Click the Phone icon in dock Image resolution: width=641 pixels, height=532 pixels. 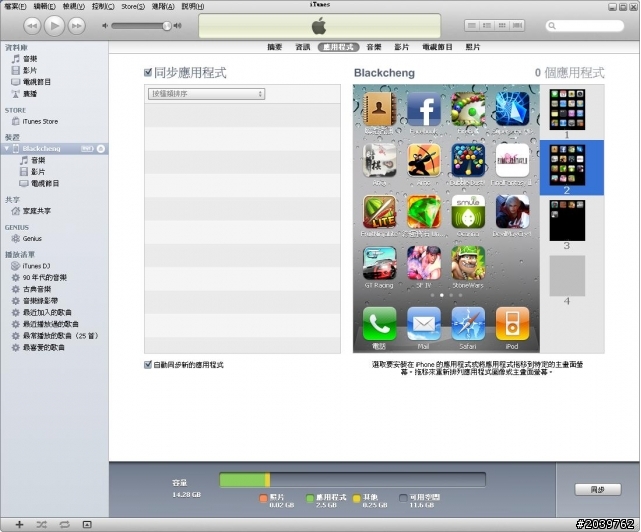coord(379,324)
